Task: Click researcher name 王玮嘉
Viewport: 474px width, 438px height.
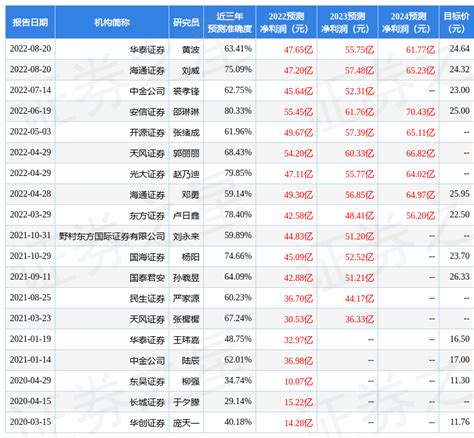Action: pos(186,340)
